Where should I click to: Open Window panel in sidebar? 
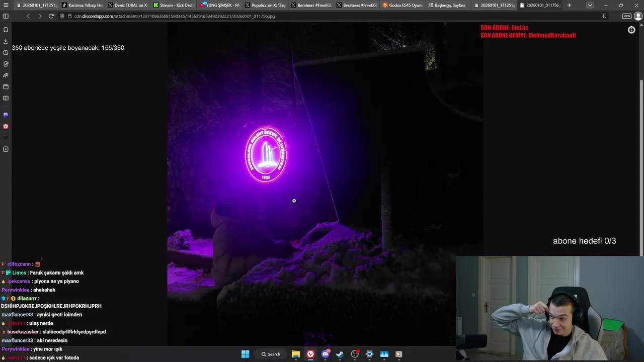tap(6, 86)
